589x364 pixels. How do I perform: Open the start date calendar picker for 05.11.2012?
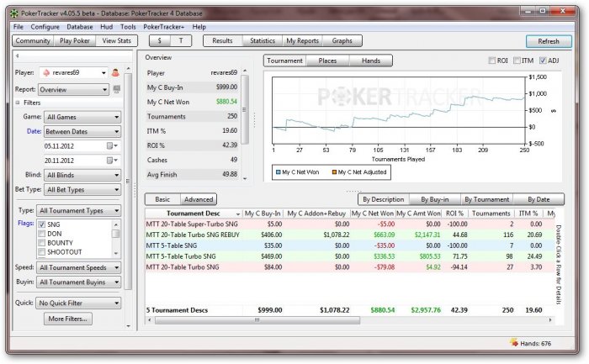pyautogui.click(x=112, y=145)
